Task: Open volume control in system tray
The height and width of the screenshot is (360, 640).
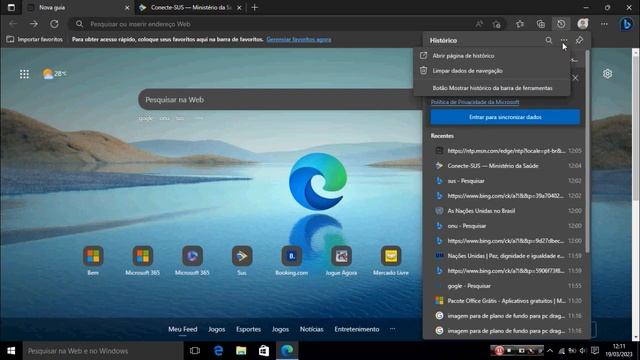Action: point(583,351)
